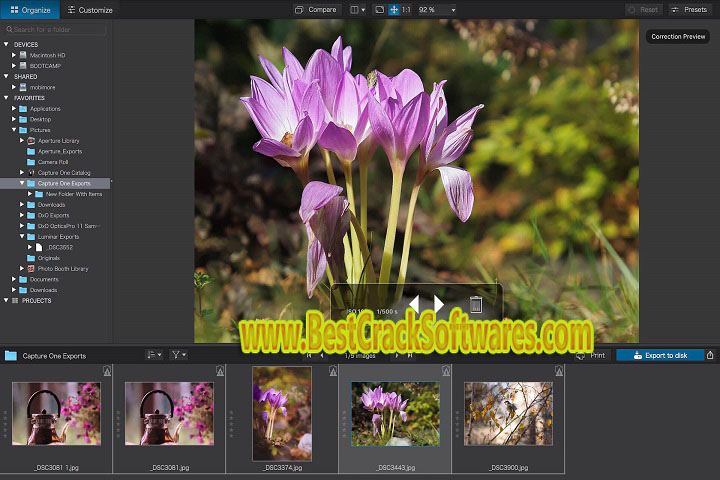Image resolution: width=720 pixels, height=480 pixels.
Task: Toggle the Correction Preview button
Action: click(x=678, y=37)
